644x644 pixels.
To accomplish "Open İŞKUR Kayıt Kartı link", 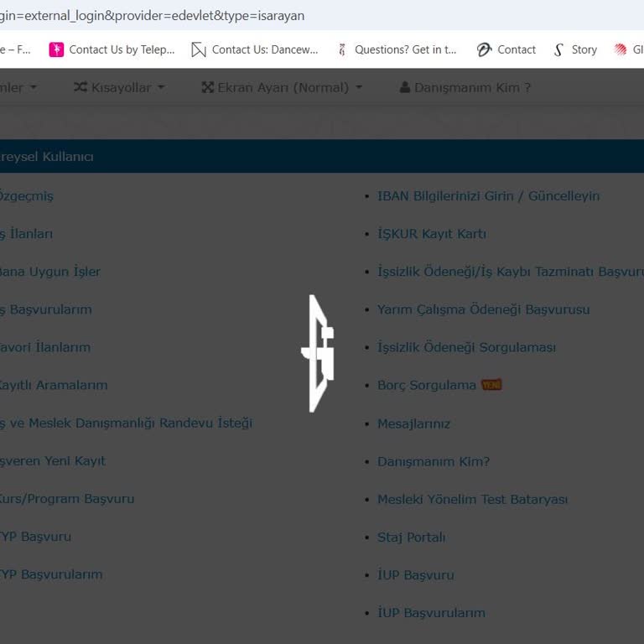I will [432, 234].
